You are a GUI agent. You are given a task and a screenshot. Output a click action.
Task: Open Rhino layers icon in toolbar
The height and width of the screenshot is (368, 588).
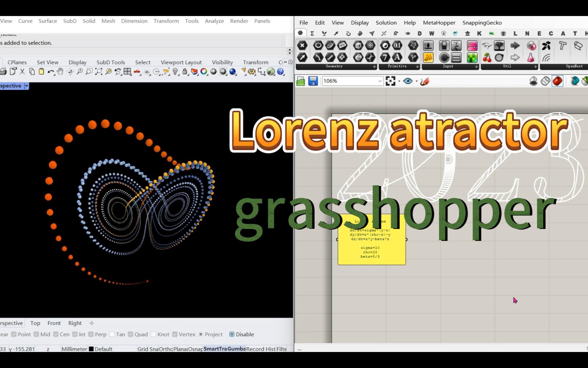click(x=194, y=72)
